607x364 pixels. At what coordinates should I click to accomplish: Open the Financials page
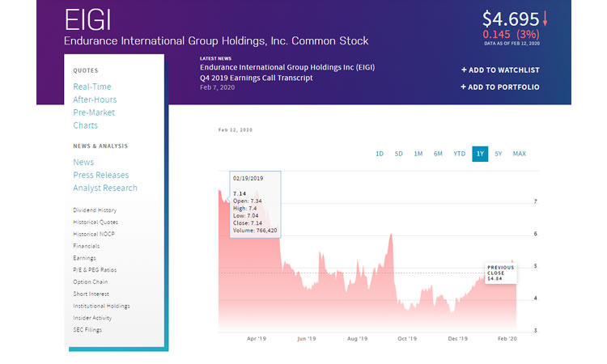click(87, 246)
